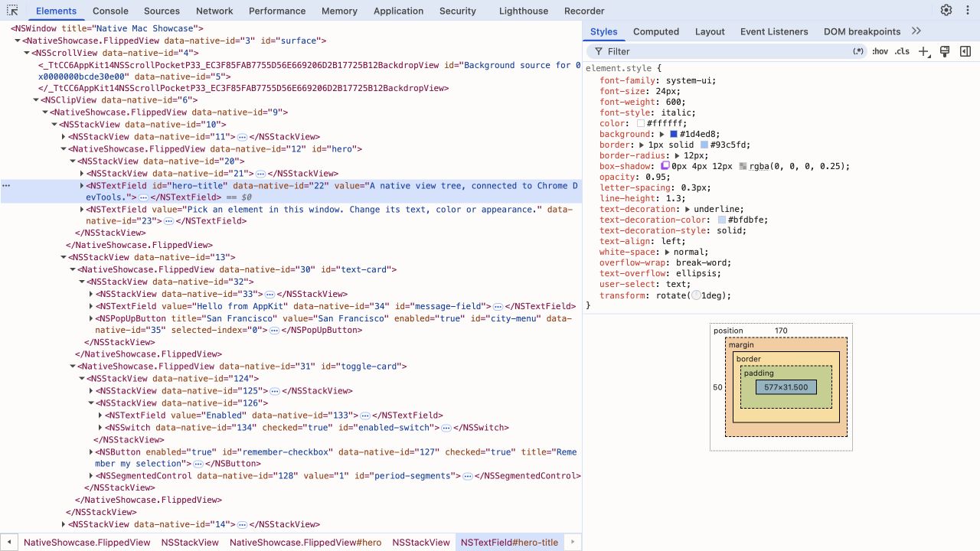Click the 577×31.500 content box in box model
Image resolution: width=980 pixels, height=551 pixels.
click(x=786, y=387)
